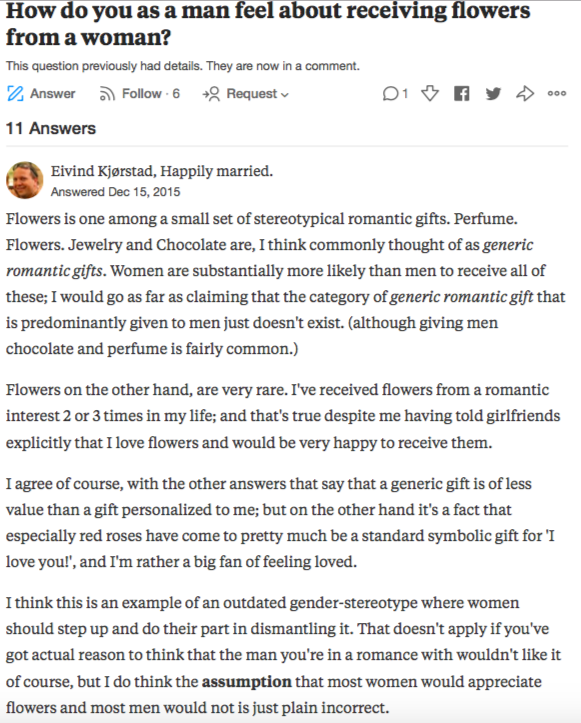Open the three-dot more options menu
Image resolution: width=581 pixels, height=723 pixels.
coord(557,94)
